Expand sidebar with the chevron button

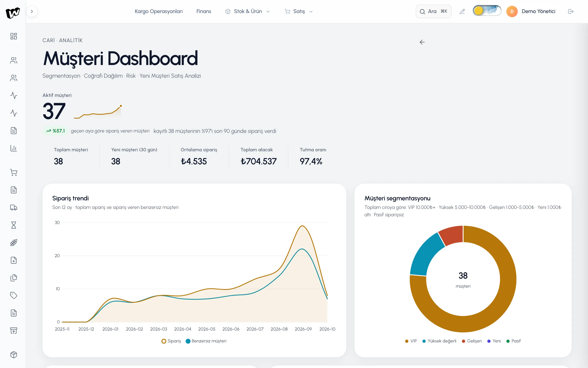pos(32,11)
